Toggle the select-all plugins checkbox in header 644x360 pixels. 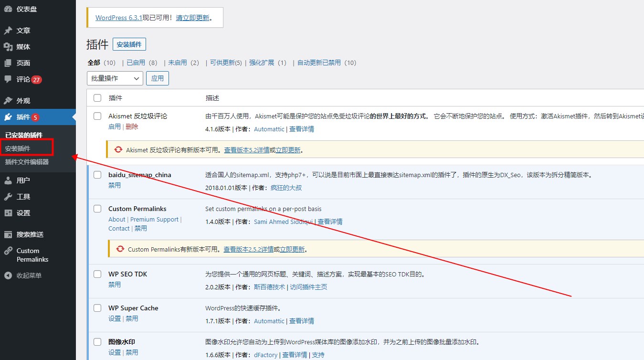[97, 98]
